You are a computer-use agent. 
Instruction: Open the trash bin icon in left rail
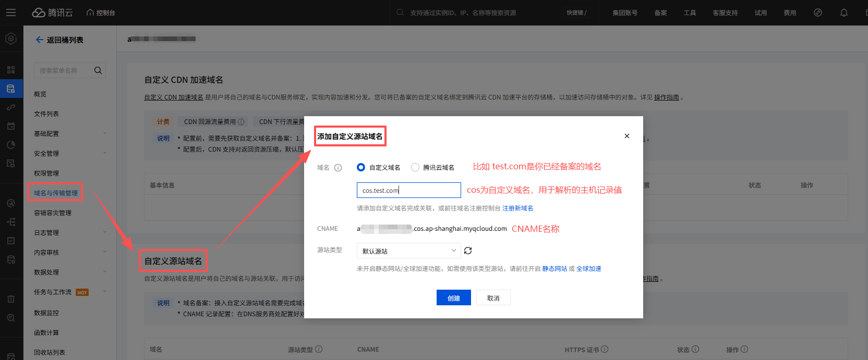[11, 299]
